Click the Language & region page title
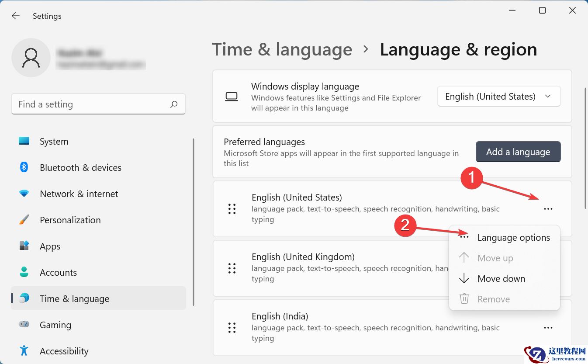The height and width of the screenshot is (364, 588). (x=458, y=49)
